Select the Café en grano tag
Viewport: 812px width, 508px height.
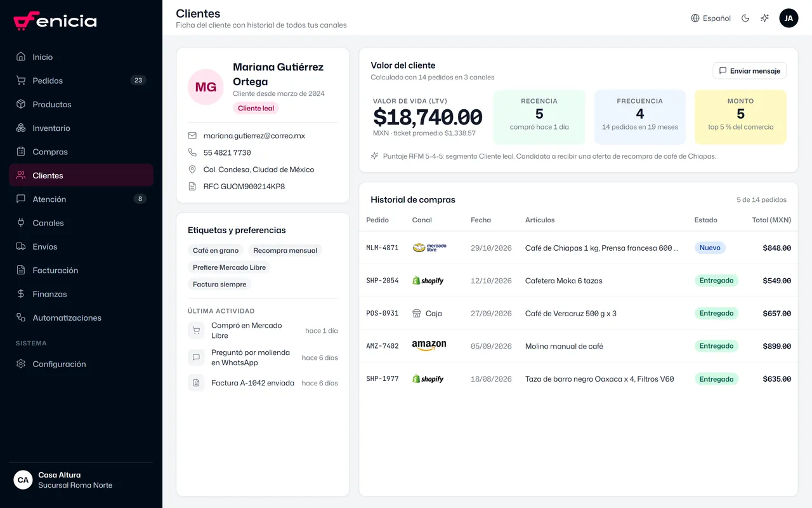tap(216, 250)
